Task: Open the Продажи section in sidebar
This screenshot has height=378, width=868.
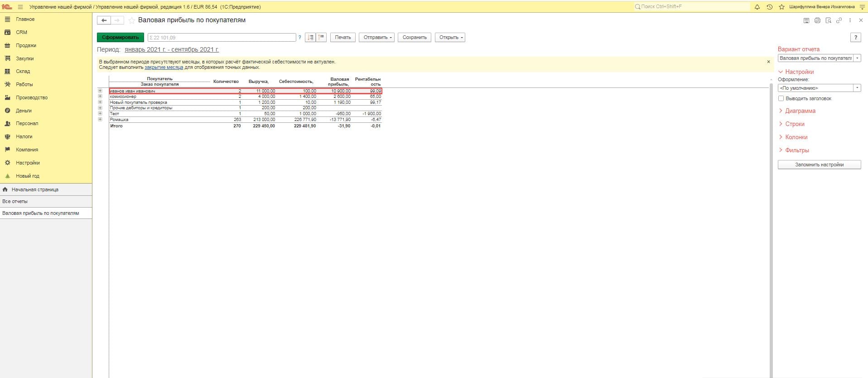Action: coord(26,45)
